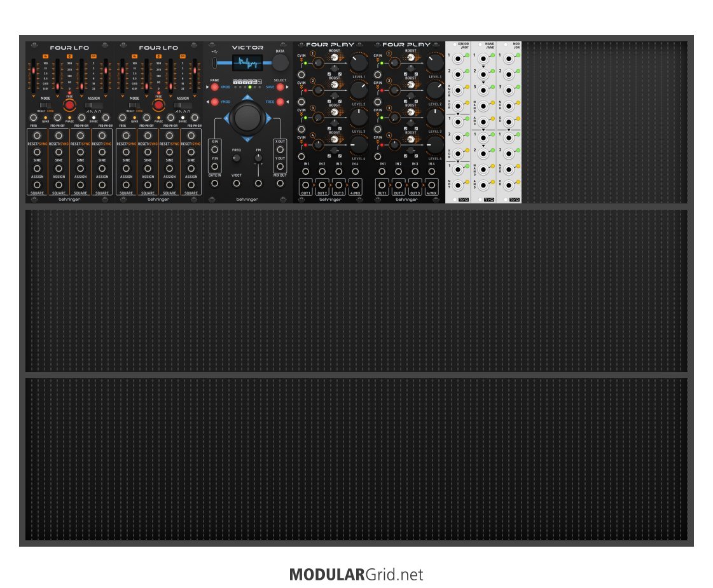
Task: Click the MODULARGrid.net logo link
Action: click(356, 575)
